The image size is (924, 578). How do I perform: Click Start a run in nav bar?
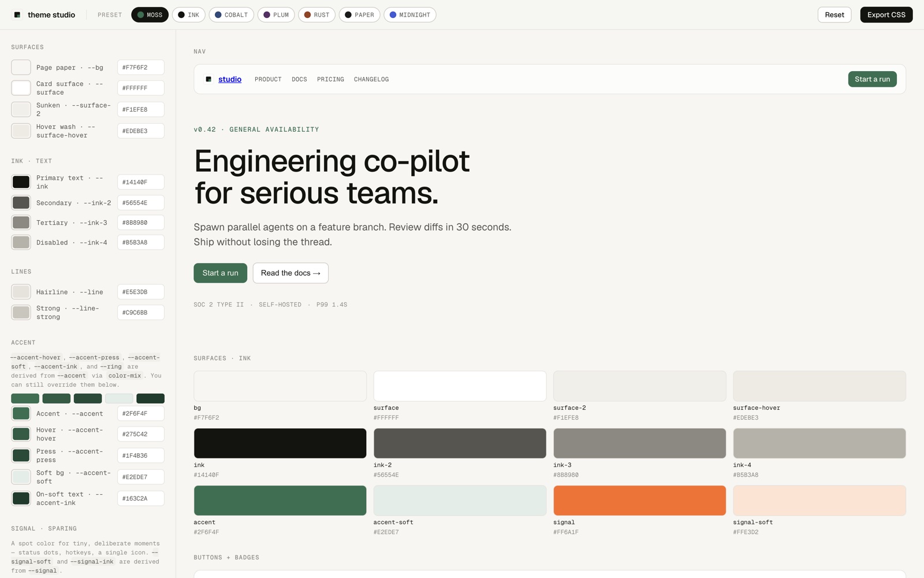[872, 79]
